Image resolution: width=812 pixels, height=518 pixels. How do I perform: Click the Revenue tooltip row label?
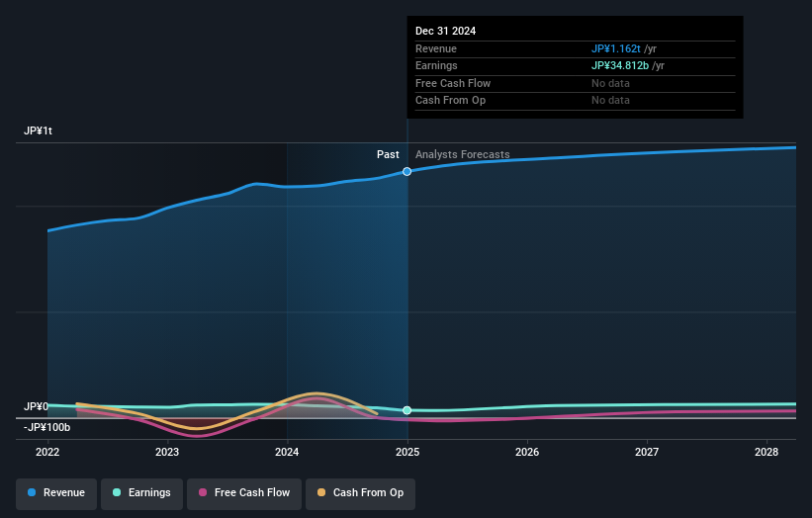point(436,48)
